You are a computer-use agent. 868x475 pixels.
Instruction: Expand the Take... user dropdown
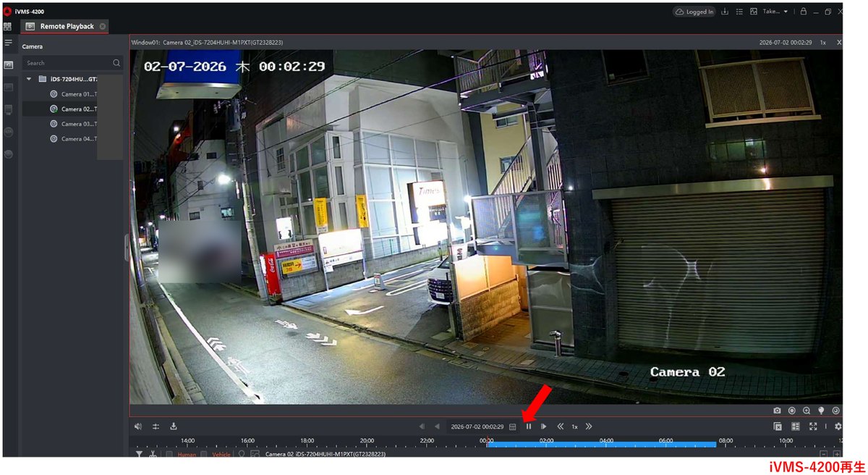click(x=775, y=12)
